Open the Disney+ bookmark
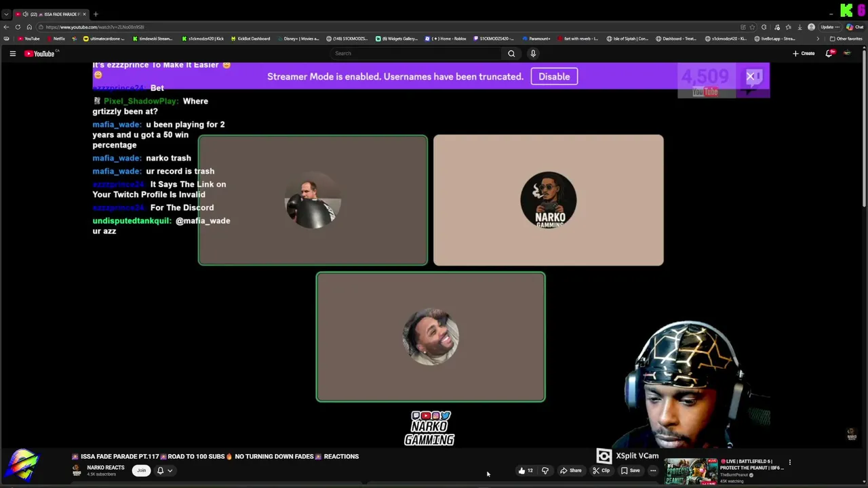Image resolution: width=868 pixels, height=488 pixels. pyautogui.click(x=298, y=39)
